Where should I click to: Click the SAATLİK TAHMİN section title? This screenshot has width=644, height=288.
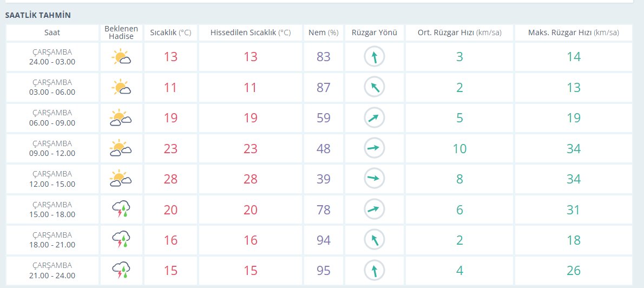(x=38, y=15)
